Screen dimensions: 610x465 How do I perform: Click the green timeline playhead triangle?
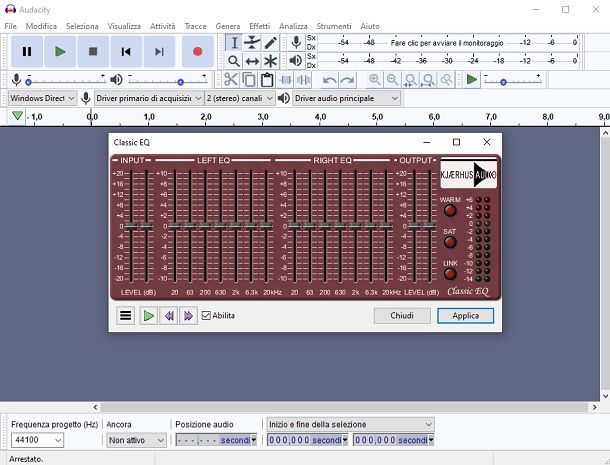17,116
